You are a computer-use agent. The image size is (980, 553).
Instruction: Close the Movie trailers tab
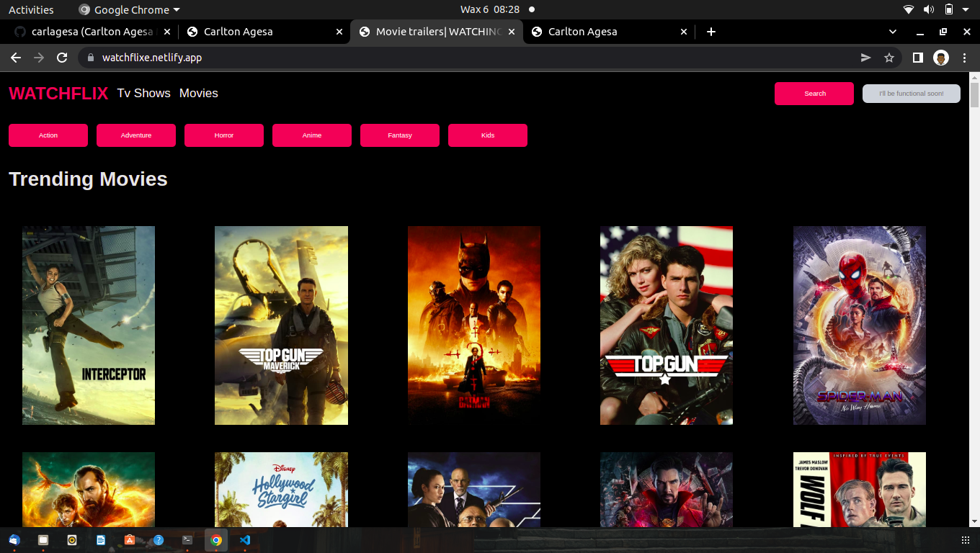pyautogui.click(x=512, y=32)
